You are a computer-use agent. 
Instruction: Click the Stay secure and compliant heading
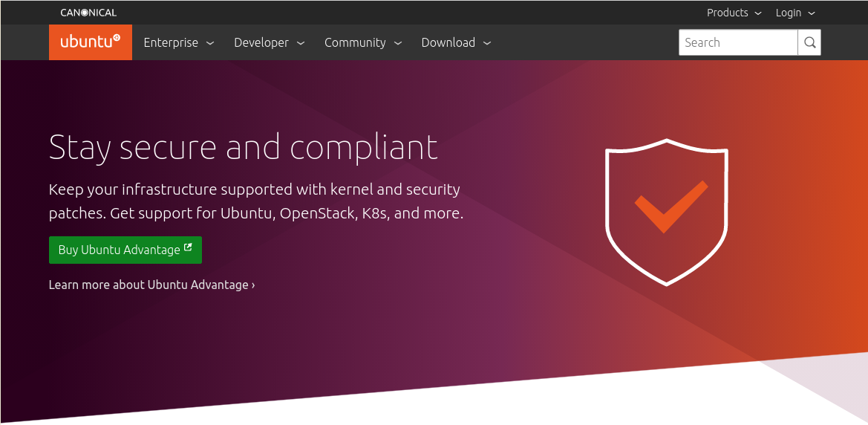pos(244,149)
